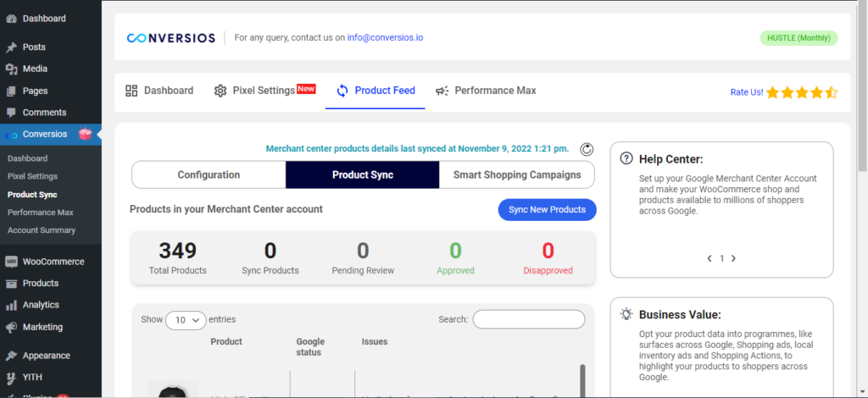This screenshot has width=868, height=398.
Task: Click the info@conversios.io email link
Action: point(386,38)
